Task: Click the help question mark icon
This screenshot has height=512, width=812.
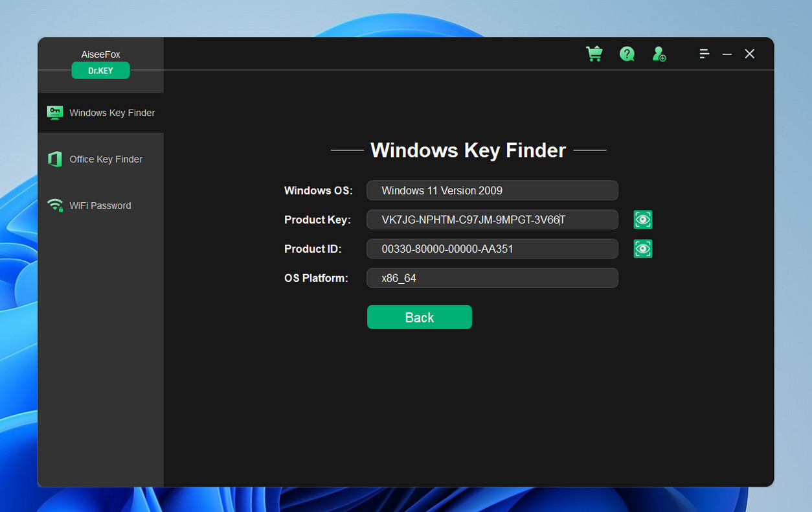Action: click(x=627, y=54)
